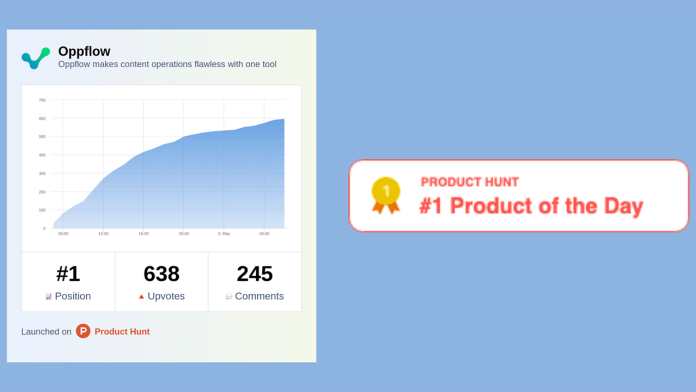
Task: Select the 638 upvotes stat
Action: (162, 282)
